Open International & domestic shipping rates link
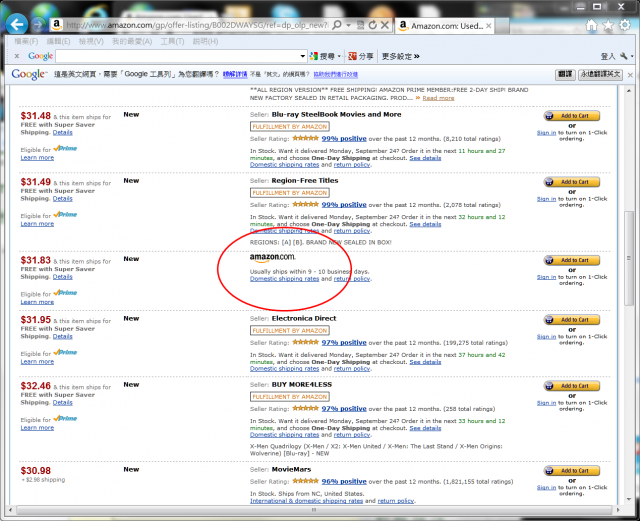Viewport: 640px width, 521px height. 306,501
